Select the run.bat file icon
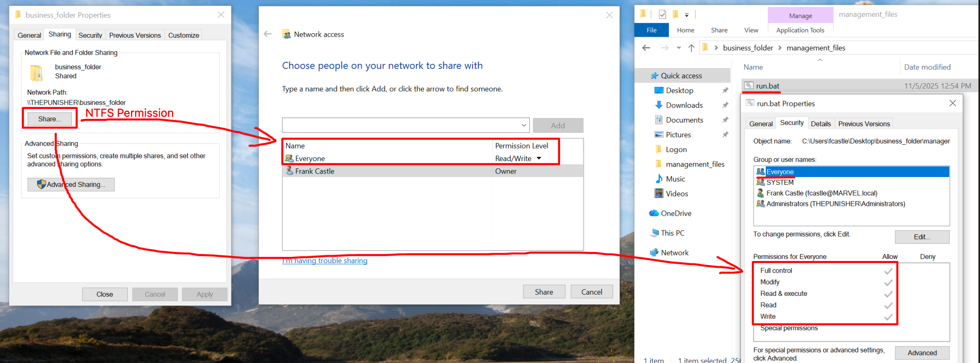This screenshot has height=363, width=980. point(749,86)
